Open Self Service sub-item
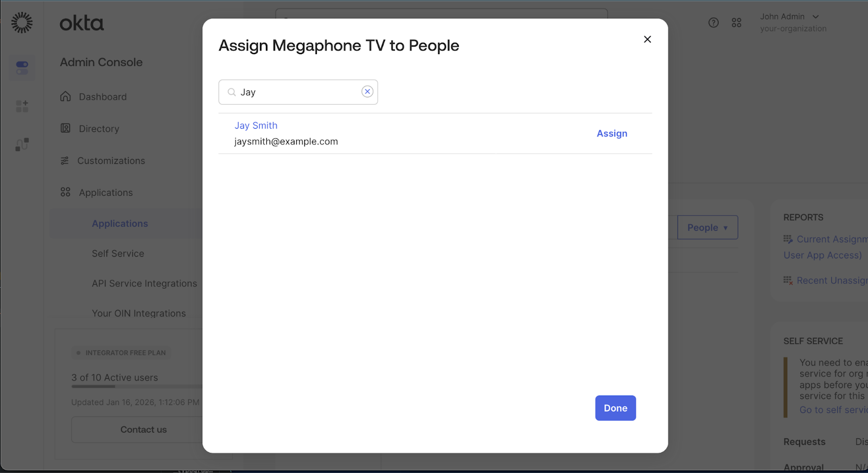 118,253
